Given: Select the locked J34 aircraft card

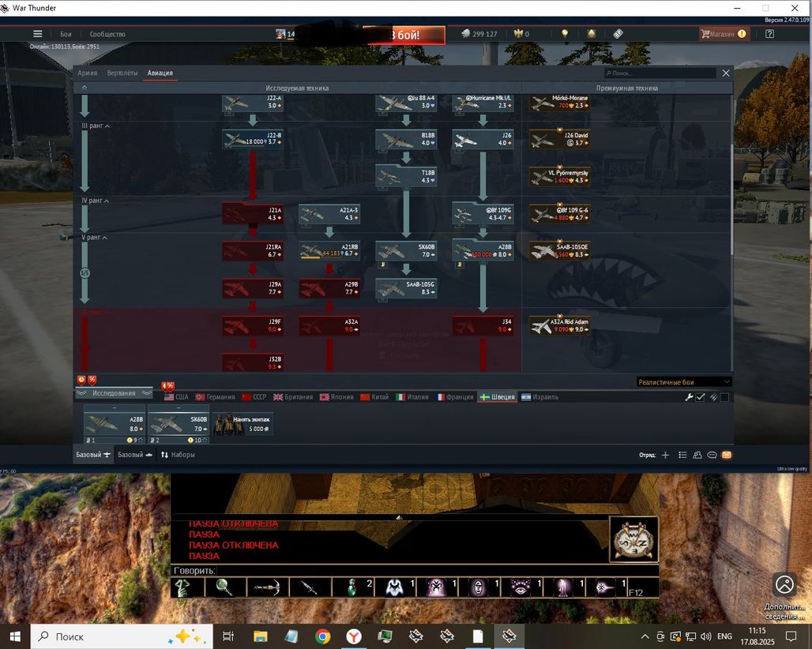Looking at the screenshot, I should (483, 325).
